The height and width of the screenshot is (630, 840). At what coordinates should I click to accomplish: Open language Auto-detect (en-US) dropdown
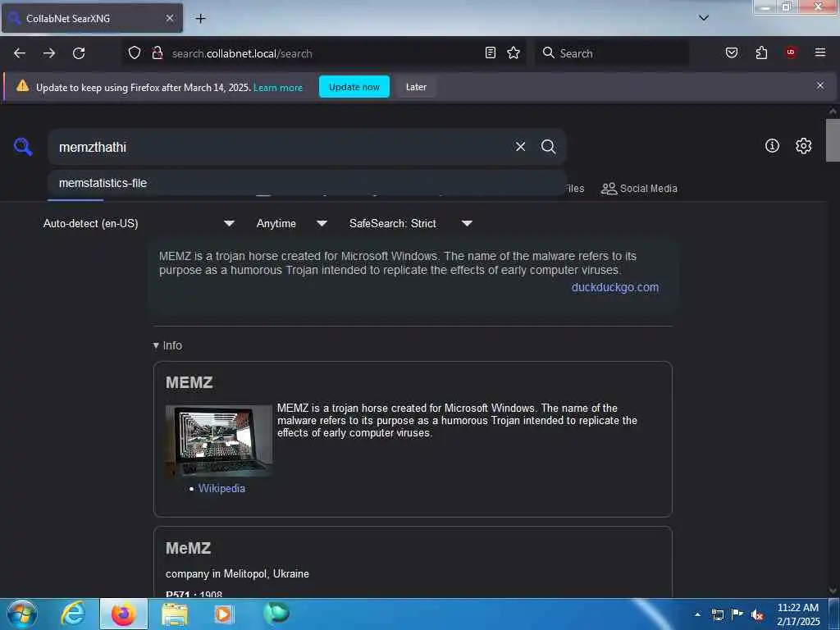139,223
